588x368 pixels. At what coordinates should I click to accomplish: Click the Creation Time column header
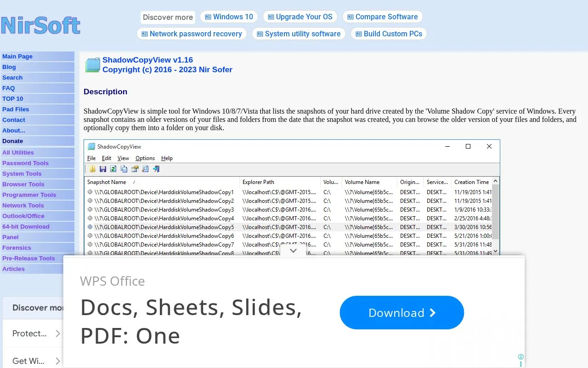472,182
